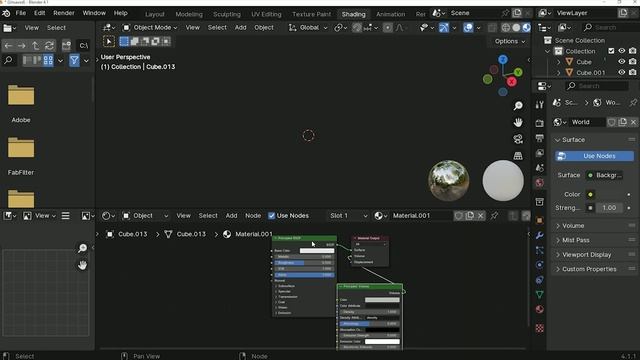The width and height of the screenshot is (640, 360).
Task: Switch to the Layout workspace tab
Action: point(155,14)
